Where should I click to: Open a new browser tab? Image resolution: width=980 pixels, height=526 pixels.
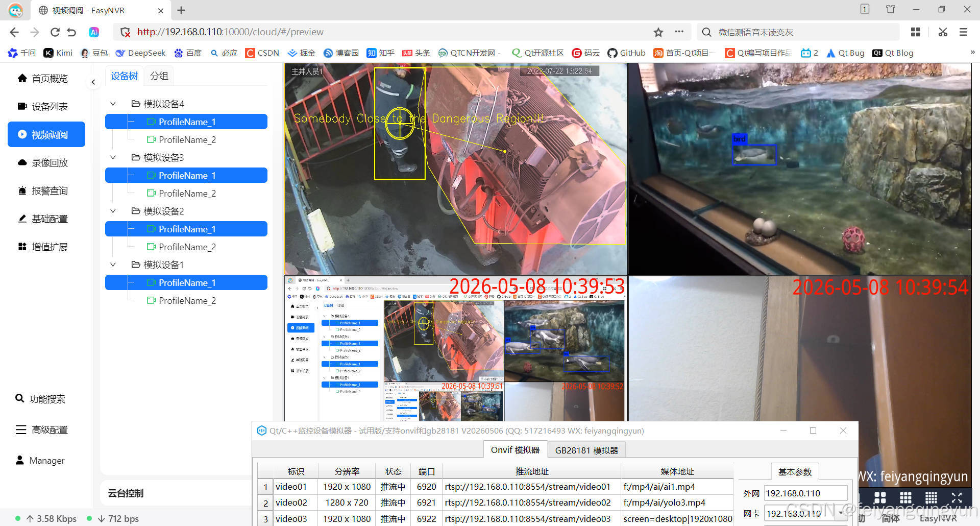pyautogui.click(x=181, y=10)
